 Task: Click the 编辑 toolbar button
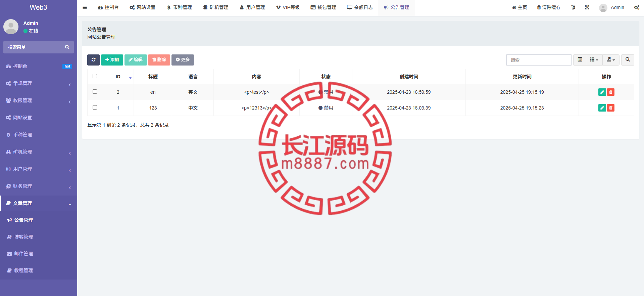tap(136, 60)
